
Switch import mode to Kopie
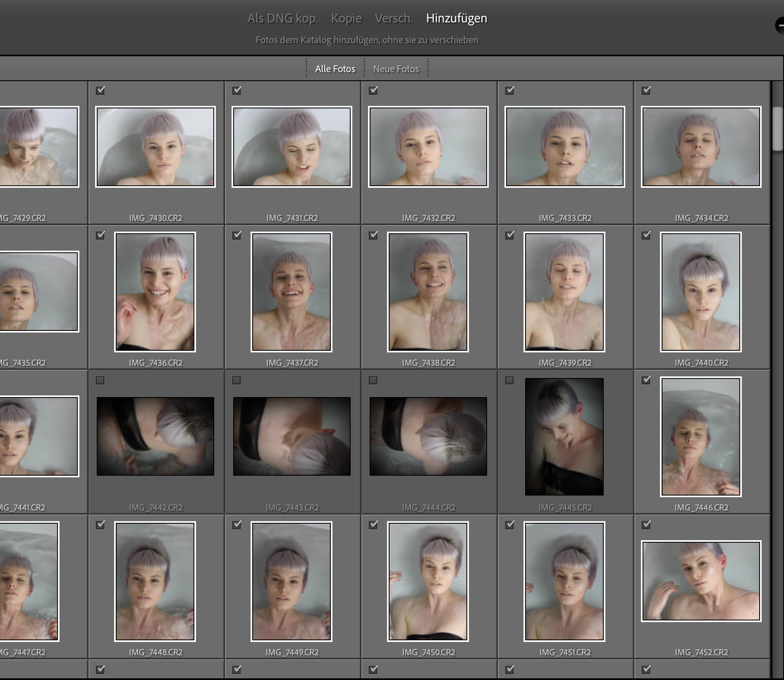coord(347,18)
